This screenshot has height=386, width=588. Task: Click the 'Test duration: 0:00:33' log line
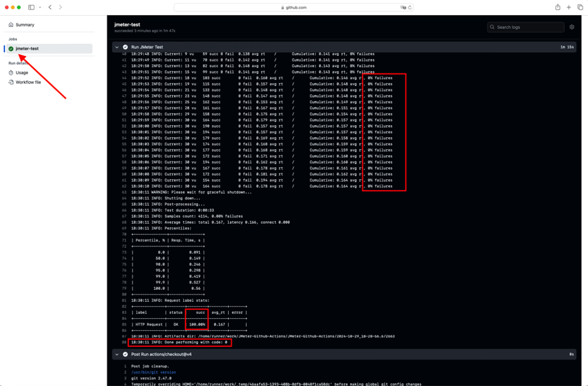(x=173, y=210)
